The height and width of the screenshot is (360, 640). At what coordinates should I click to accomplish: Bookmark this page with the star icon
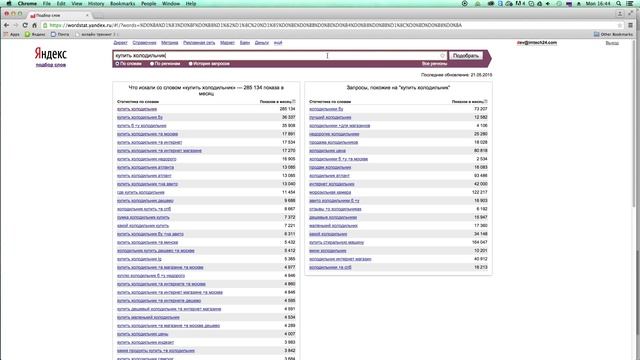click(620, 25)
